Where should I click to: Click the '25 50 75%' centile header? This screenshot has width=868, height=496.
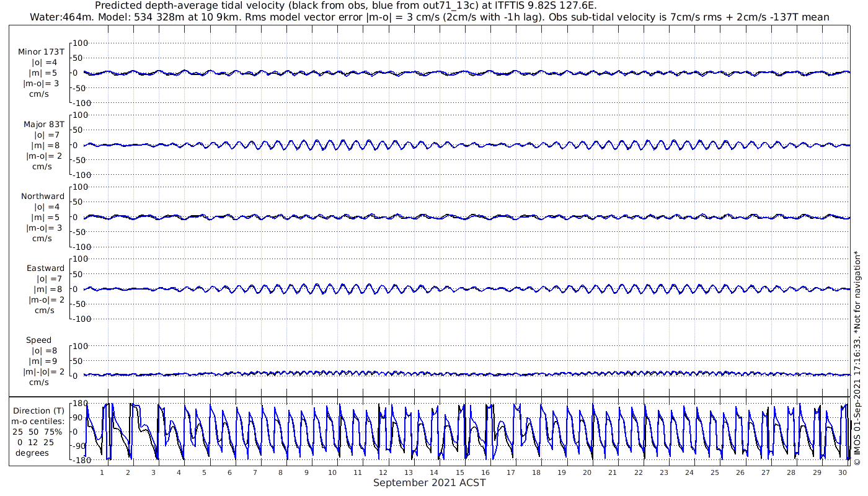point(37,432)
